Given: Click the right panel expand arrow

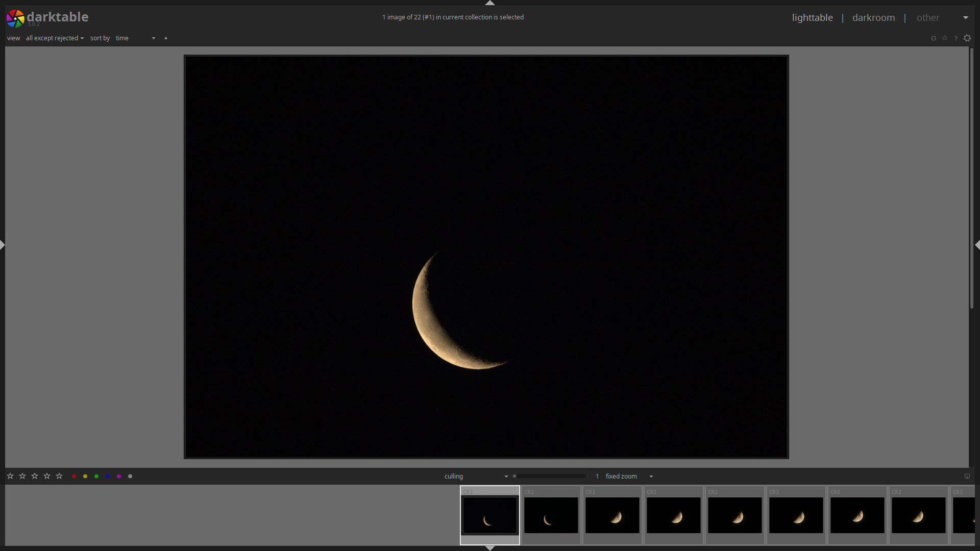Looking at the screenshot, I should (x=977, y=245).
